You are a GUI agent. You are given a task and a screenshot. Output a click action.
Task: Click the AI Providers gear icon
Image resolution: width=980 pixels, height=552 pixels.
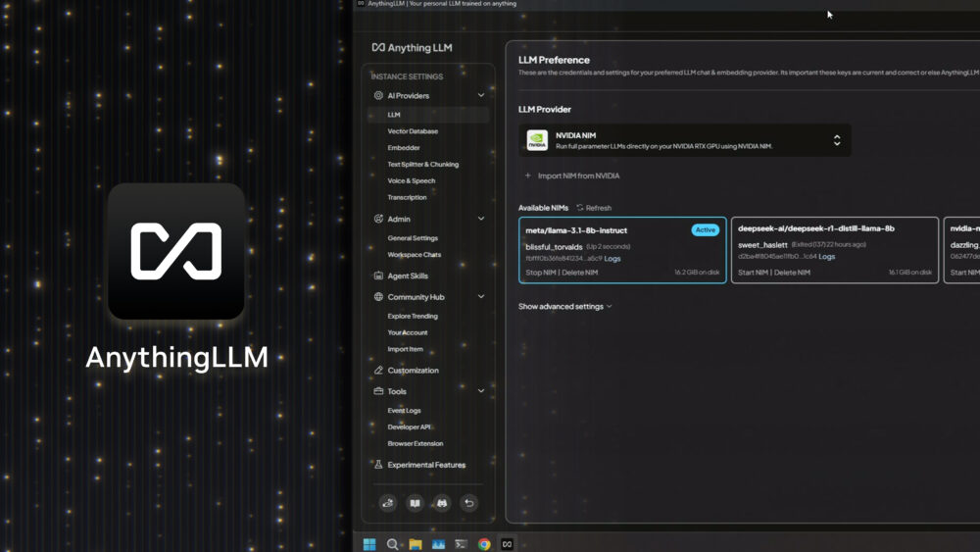(378, 96)
